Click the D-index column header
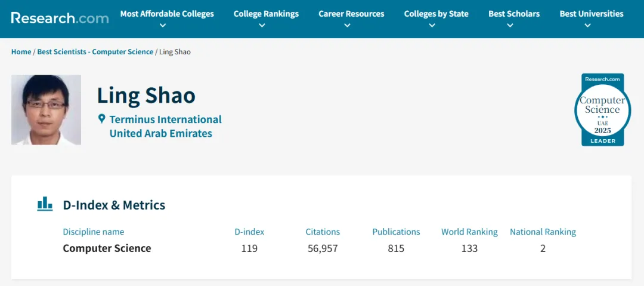Viewport: 644px width, 286px height. 249,232
